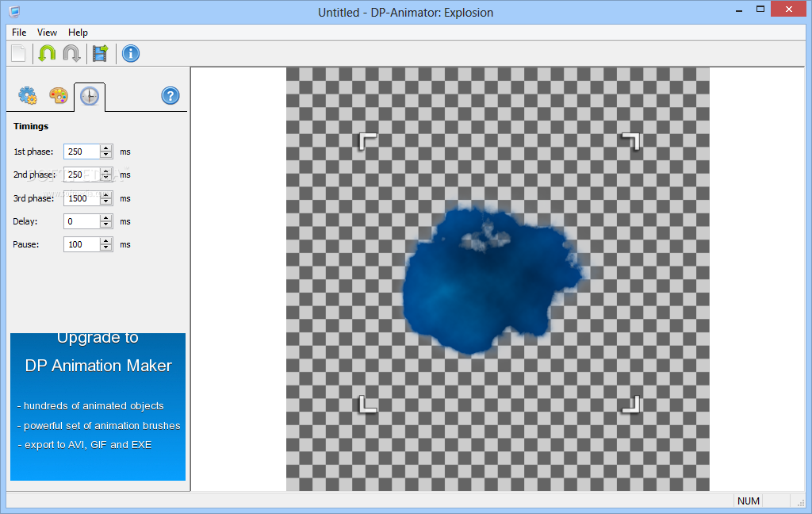Screen dimensions: 812x514
Task: Click the Export animation film icon
Action: tap(100, 53)
